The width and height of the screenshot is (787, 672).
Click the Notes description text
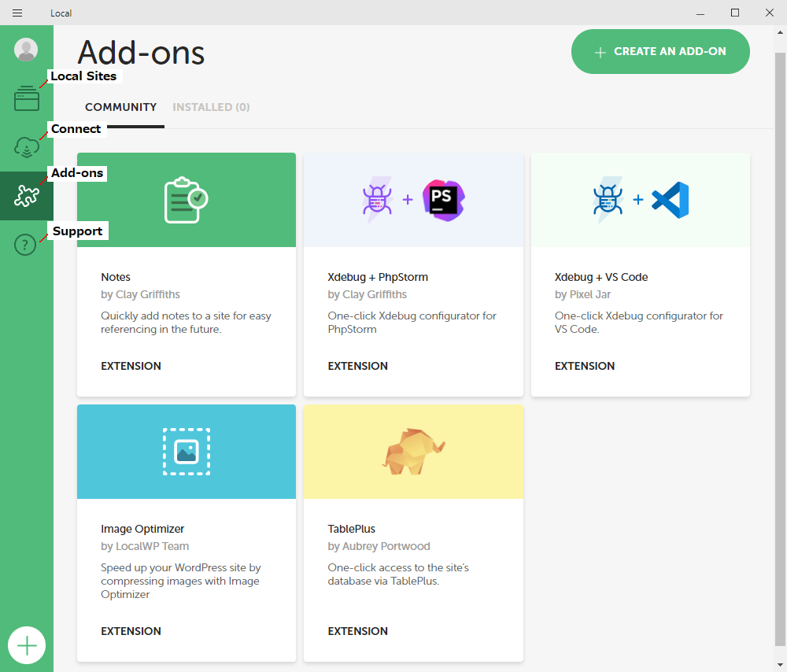(187, 323)
